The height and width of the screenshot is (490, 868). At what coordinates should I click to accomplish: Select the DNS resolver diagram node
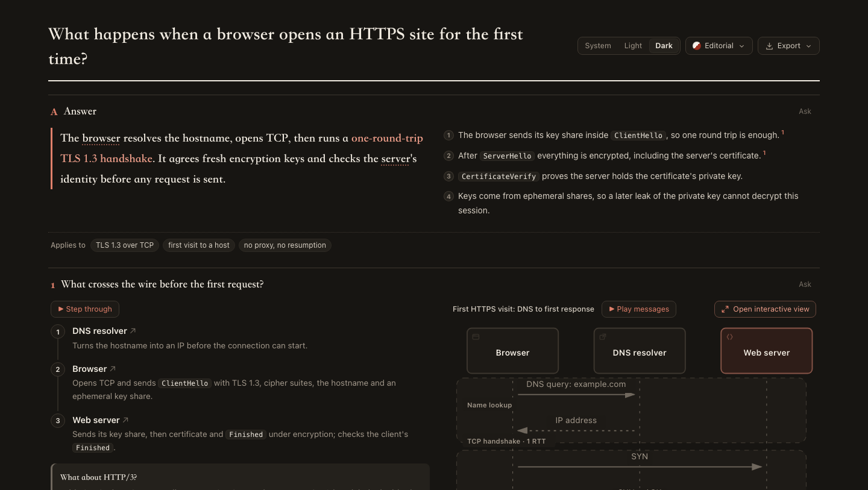click(x=640, y=351)
